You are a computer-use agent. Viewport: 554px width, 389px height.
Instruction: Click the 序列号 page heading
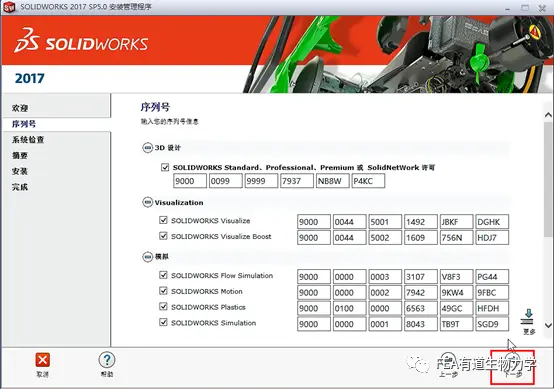(155, 107)
